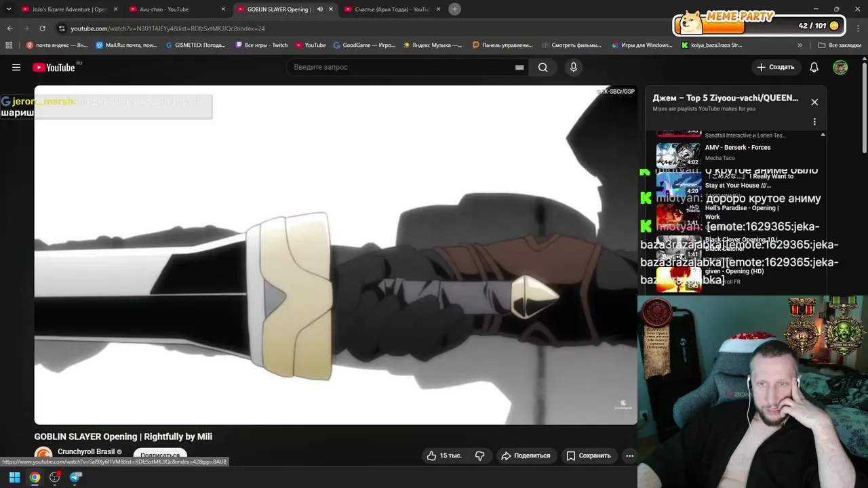Click the Создать create button
Viewport: 868px width, 488px height.
(x=775, y=67)
